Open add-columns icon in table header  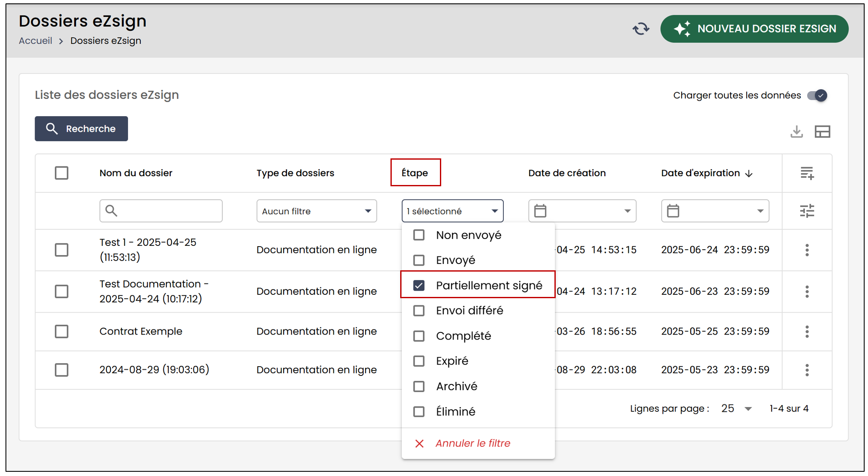tap(807, 173)
